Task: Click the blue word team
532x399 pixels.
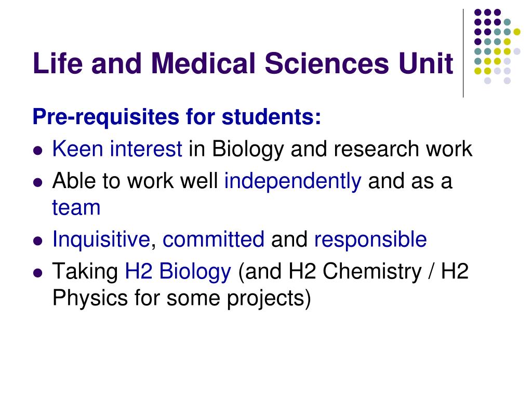Action: 76,208
